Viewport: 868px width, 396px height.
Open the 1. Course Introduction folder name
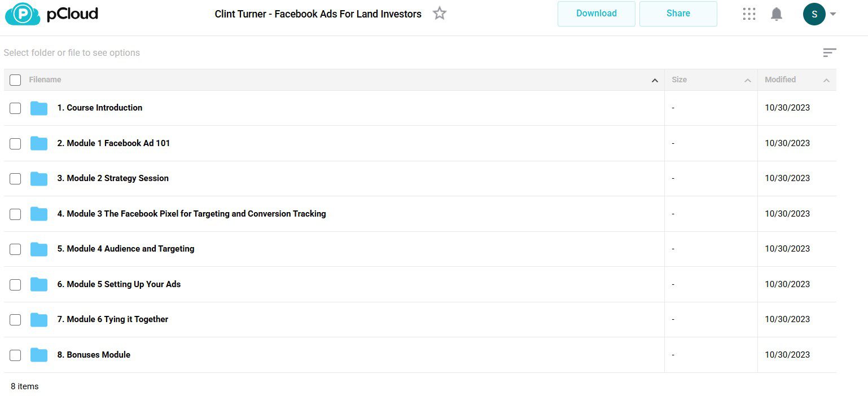(100, 108)
